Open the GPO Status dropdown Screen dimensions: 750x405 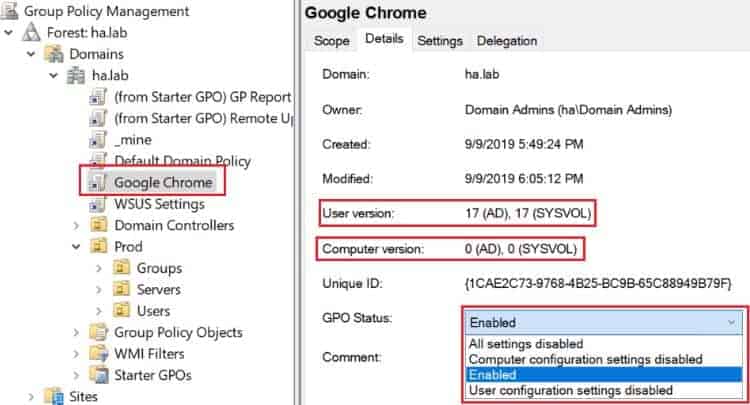604,322
